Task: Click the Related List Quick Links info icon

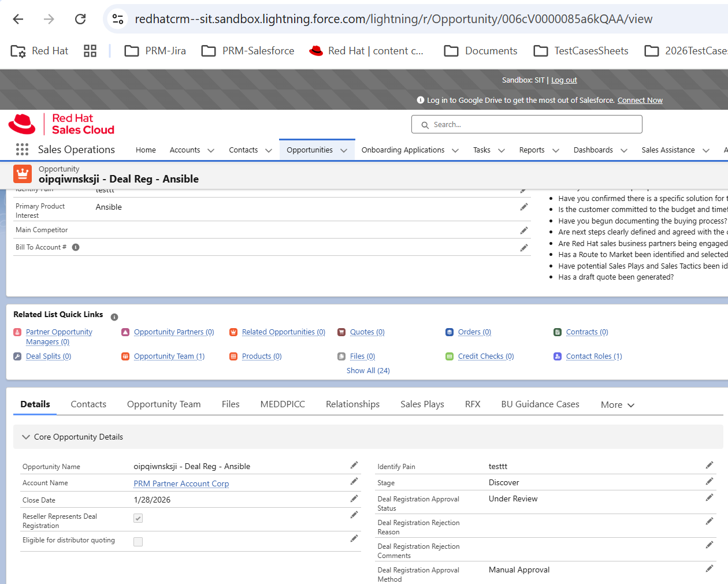Action: [x=114, y=317]
